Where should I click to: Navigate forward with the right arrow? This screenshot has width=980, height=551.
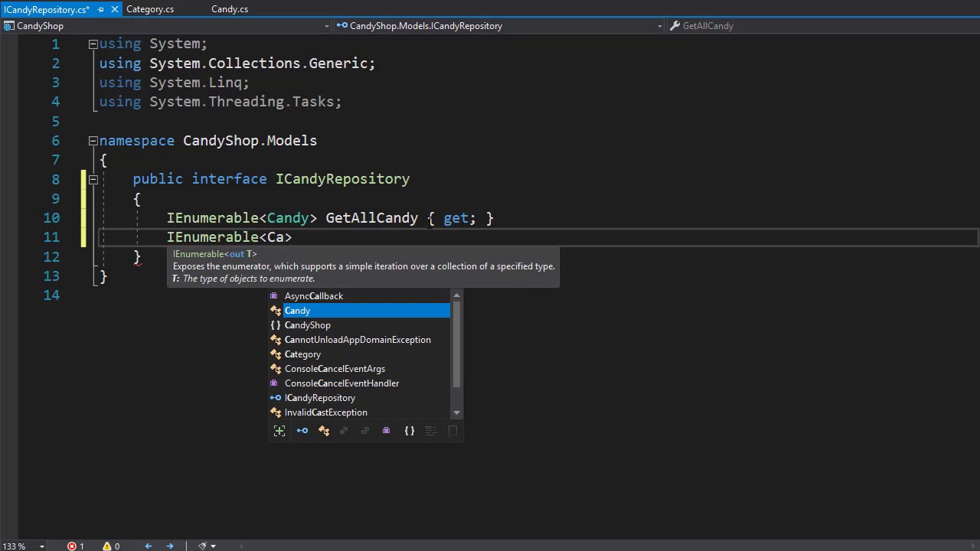(170, 546)
